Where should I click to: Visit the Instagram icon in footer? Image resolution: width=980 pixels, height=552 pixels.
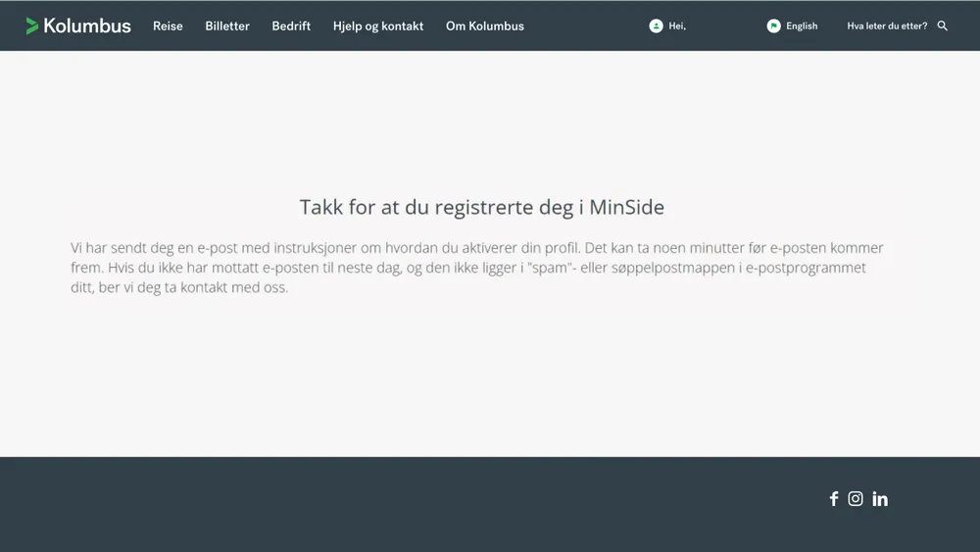[x=856, y=499]
